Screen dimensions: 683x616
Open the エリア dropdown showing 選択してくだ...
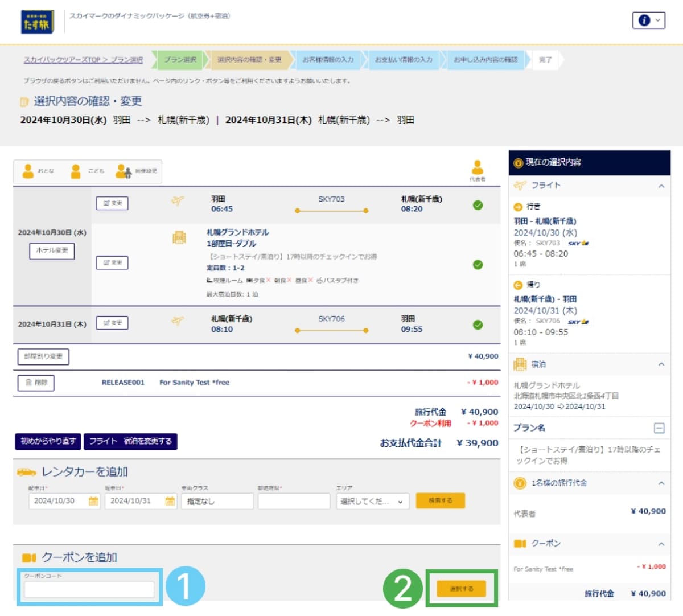pos(373,502)
